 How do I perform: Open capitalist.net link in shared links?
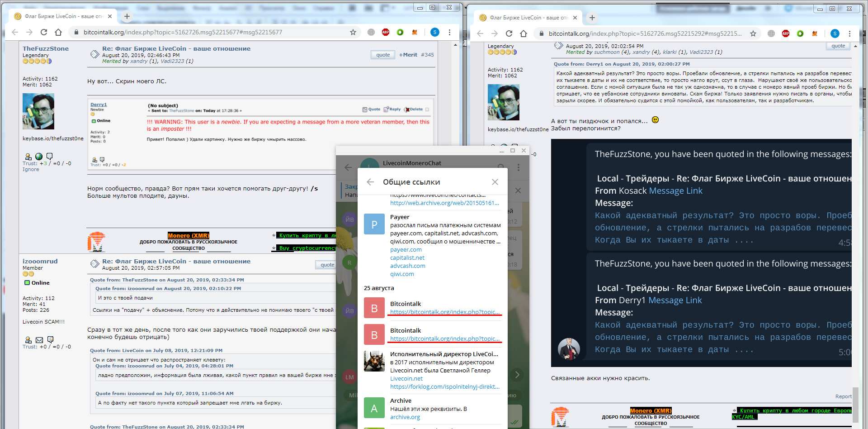407,258
